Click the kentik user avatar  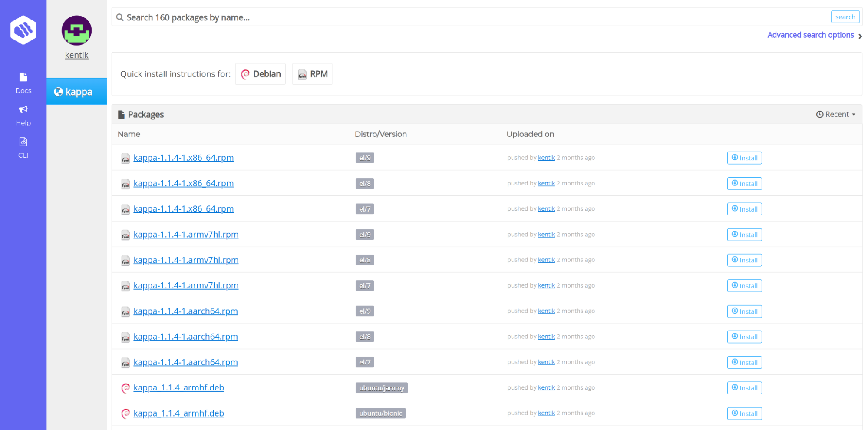(x=76, y=30)
